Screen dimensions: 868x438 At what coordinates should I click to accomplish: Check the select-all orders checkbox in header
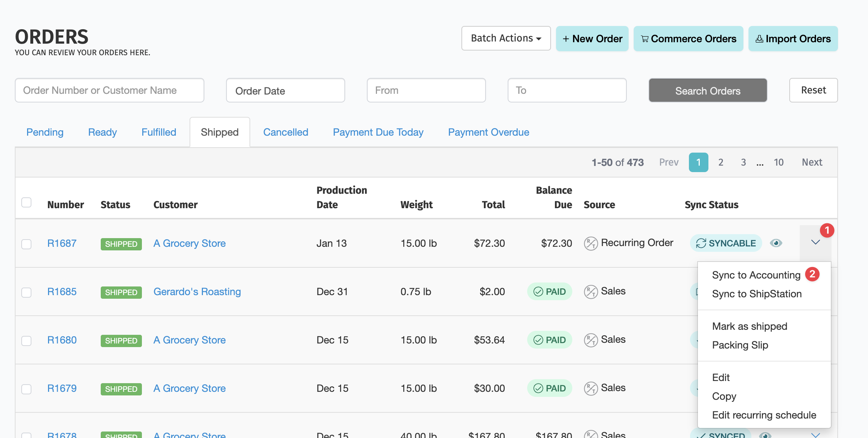[x=26, y=202]
